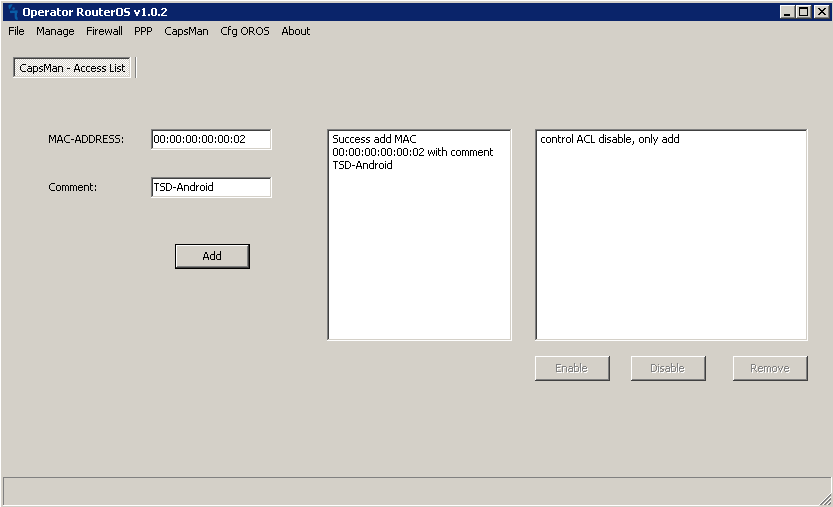This screenshot has width=833, height=507.
Task: Click the Enable button
Action: tap(572, 368)
